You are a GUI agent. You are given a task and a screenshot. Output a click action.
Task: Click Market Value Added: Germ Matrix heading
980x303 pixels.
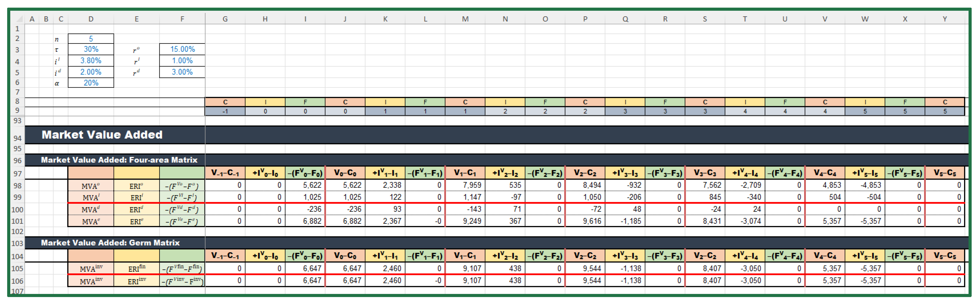point(110,243)
